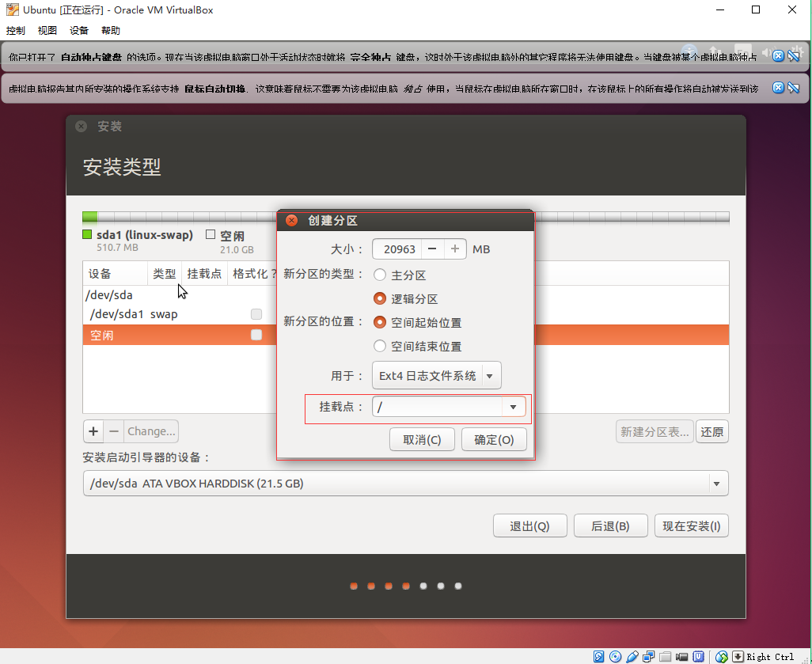Viewport: 812px width, 664px height.
Task: Click 新建分区表... button
Action: pyautogui.click(x=655, y=431)
